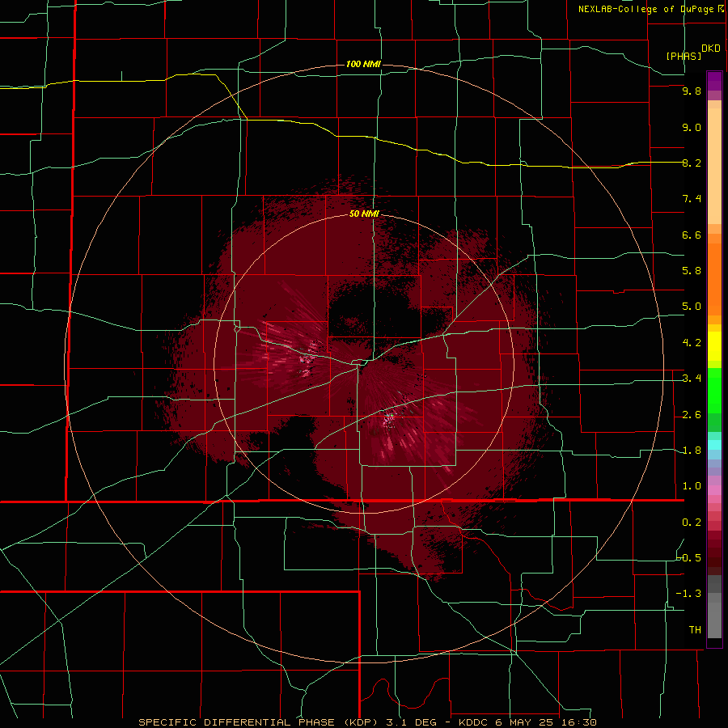The width and height of the screenshot is (728, 728).
Task: Select the bright green segment of the color bar
Action: tap(714, 390)
